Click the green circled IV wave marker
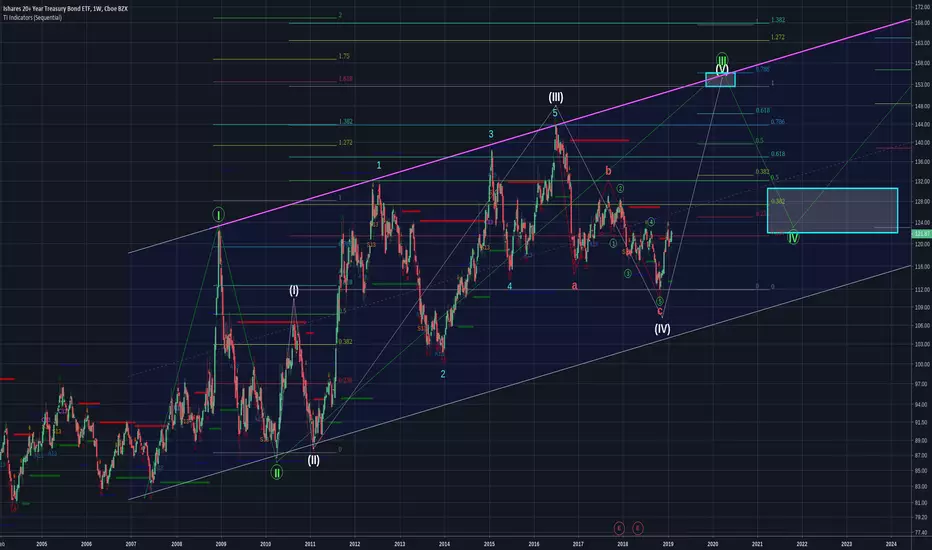The height and width of the screenshot is (550, 932). click(x=793, y=238)
